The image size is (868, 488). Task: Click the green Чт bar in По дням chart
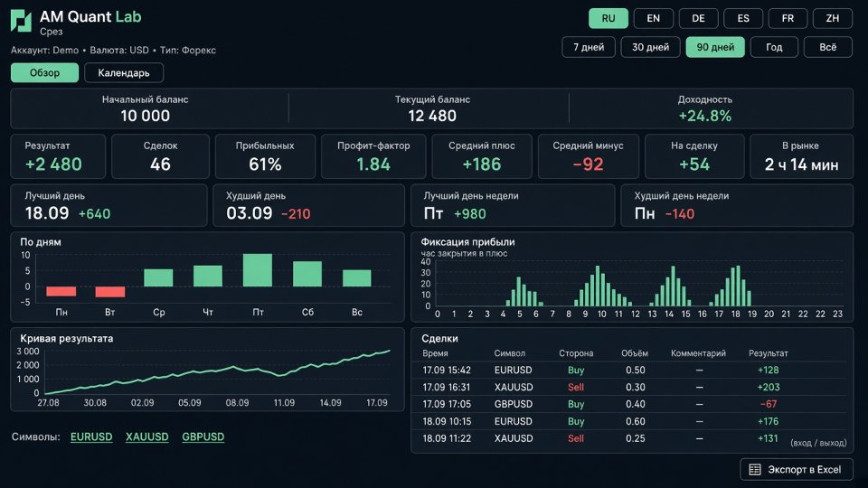point(208,277)
